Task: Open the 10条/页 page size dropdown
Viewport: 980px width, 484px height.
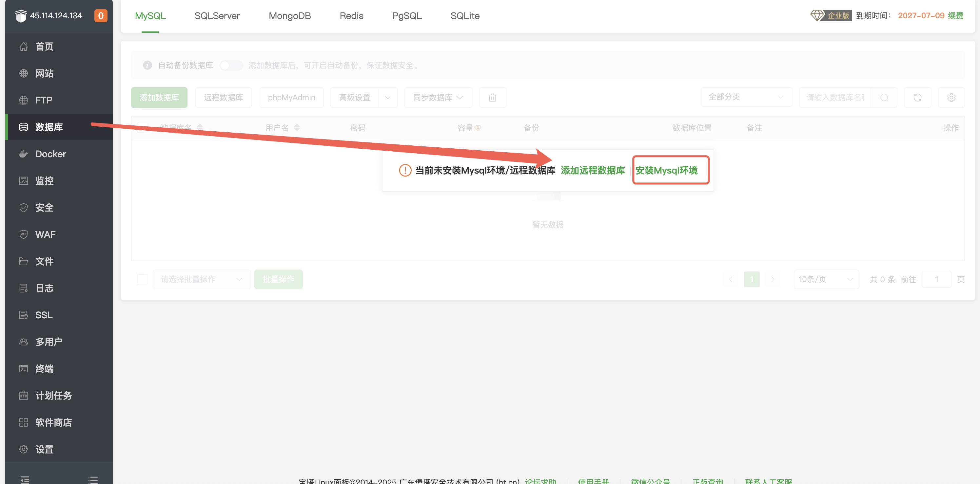Action: pyautogui.click(x=826, y=279)
